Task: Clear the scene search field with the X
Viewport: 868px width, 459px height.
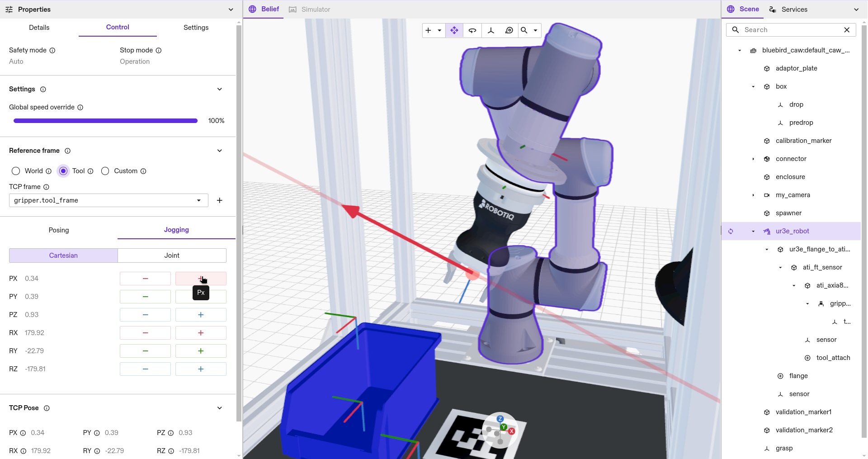Action: pos(847,30)
